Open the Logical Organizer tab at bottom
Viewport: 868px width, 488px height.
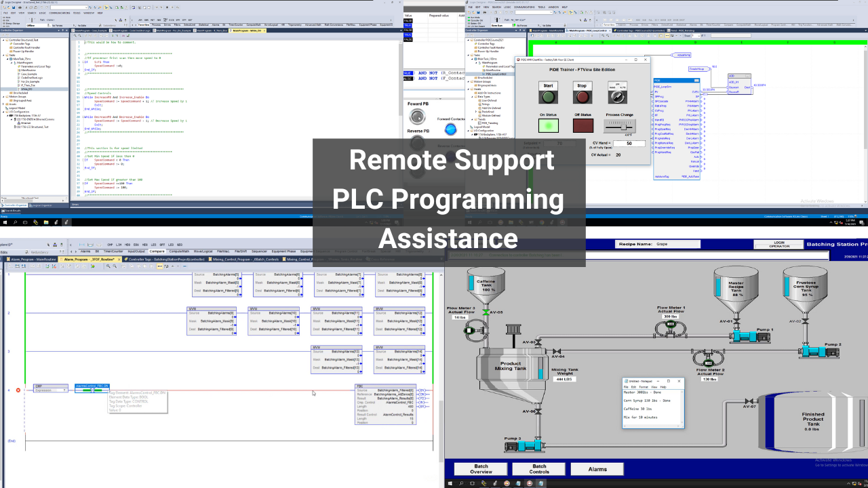click(41, 205)
